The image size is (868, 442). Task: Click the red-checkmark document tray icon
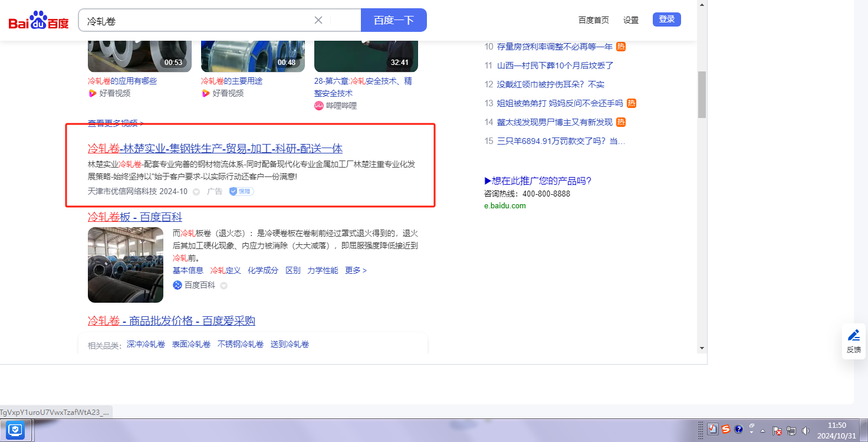[x=712, y=430]
